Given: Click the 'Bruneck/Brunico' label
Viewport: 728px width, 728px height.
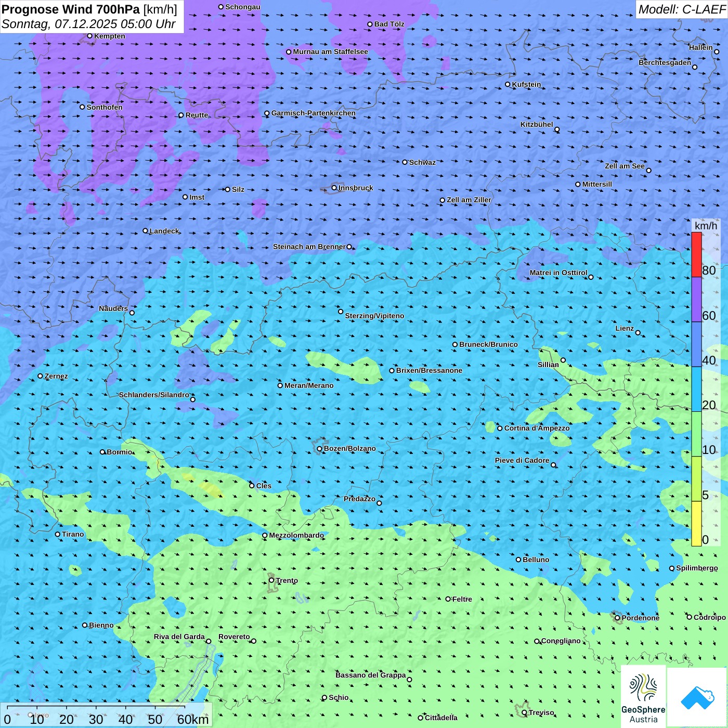Looking at the screenshot, I should click(x=488, y=344).
